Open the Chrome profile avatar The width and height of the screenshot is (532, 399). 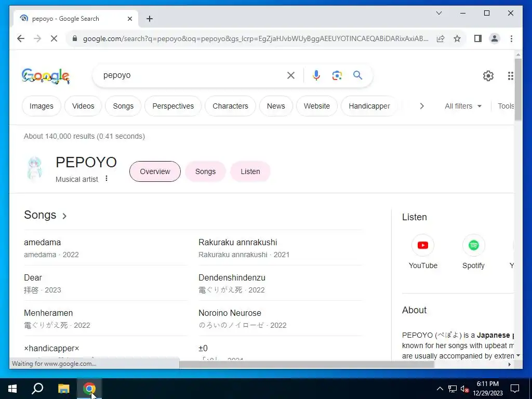pyautogui.click(x=495, y=38)
